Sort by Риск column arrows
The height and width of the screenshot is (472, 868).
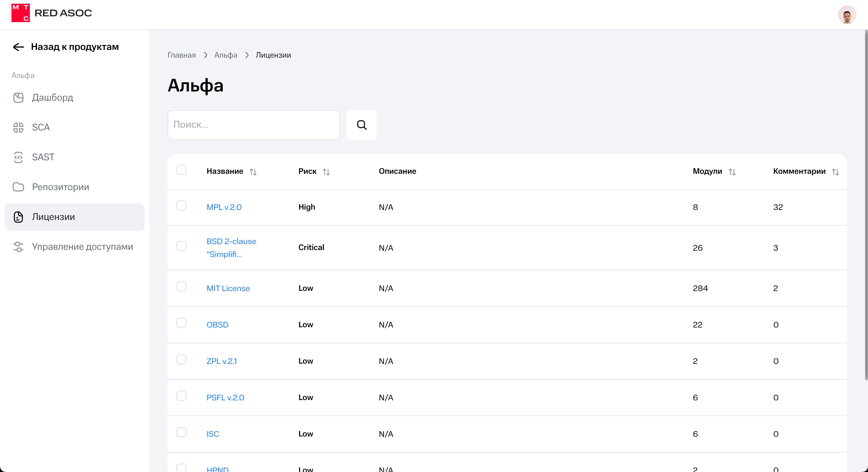pos(326,172)
